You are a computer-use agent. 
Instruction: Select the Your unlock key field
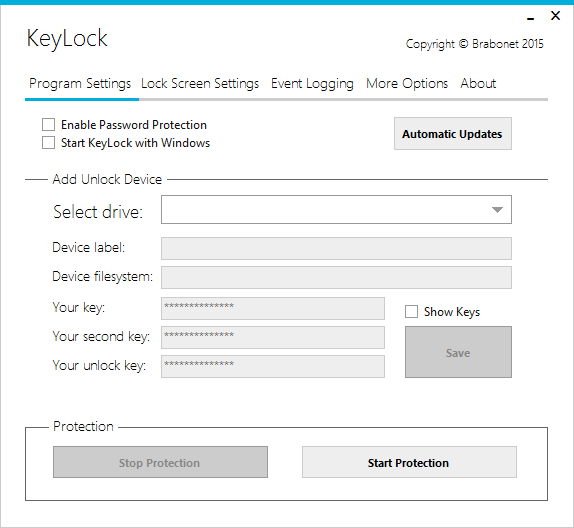pos(273,366)
